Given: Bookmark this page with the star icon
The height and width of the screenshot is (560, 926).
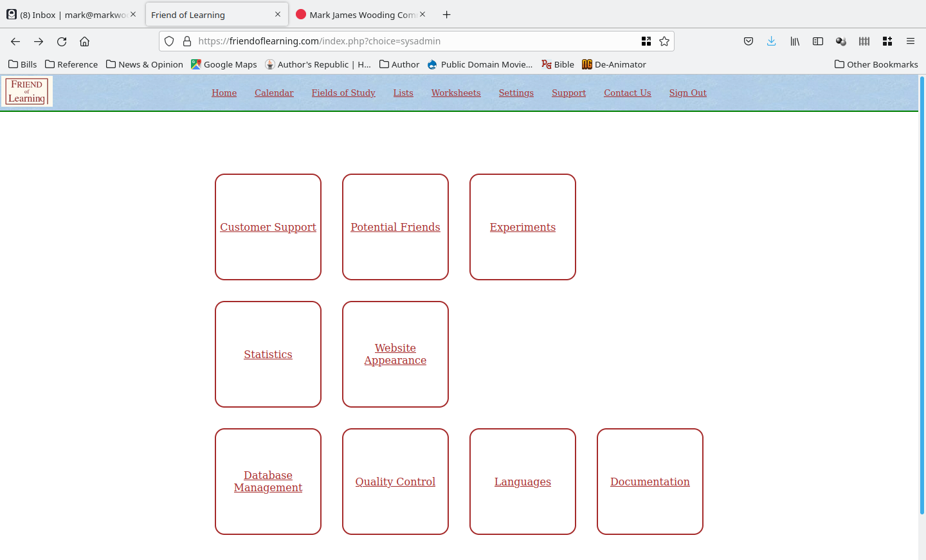Looking at the screenshot, I should (x=664, y=41).
